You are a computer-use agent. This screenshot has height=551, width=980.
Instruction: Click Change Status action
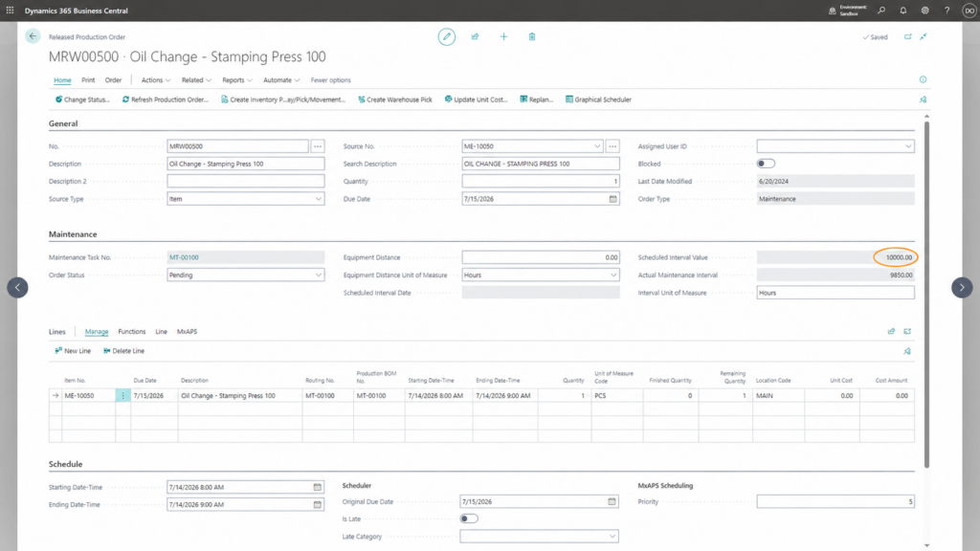point(82,99)
